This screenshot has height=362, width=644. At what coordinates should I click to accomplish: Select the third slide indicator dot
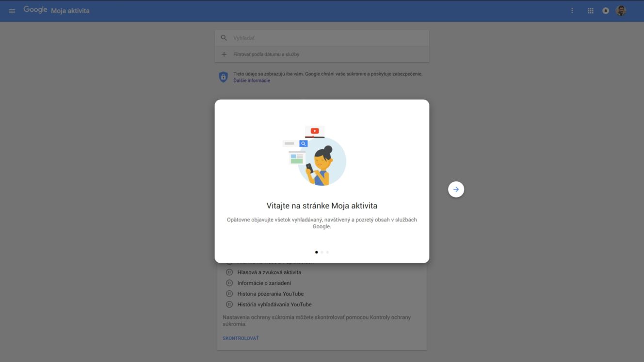327,252
